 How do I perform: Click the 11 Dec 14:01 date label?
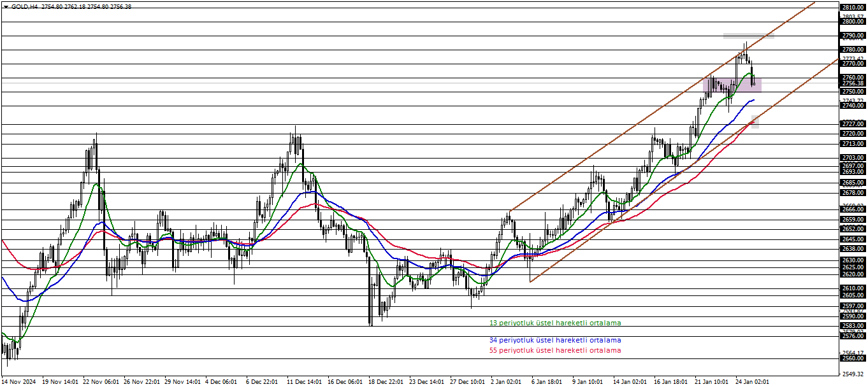click(305, 382)
